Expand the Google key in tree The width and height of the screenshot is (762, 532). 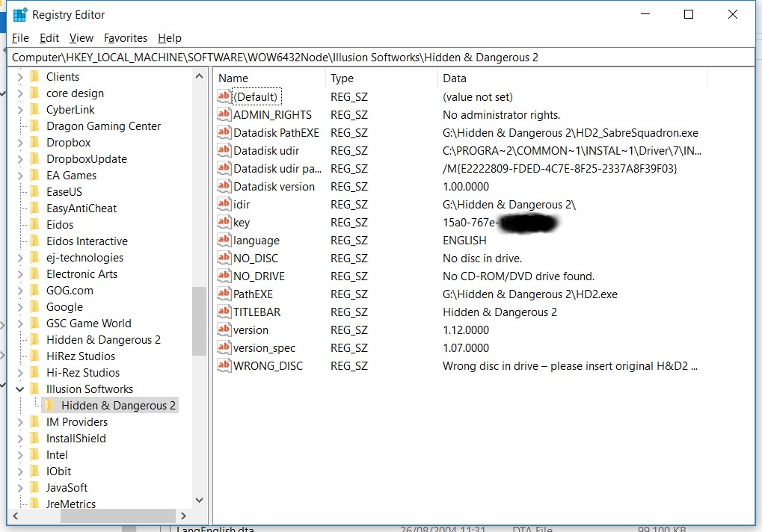click(x=19, y=306)
